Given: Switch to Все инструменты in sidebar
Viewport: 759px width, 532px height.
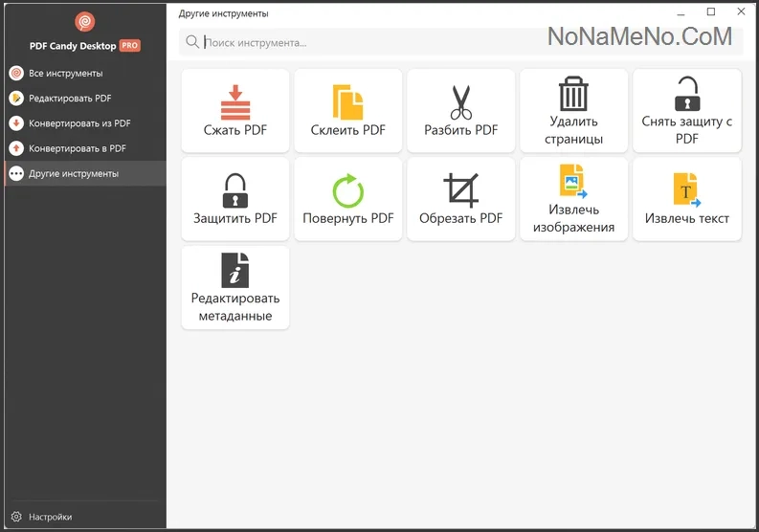Looking at the screenshot, I should pyautogui.click(x=65, y=73).
